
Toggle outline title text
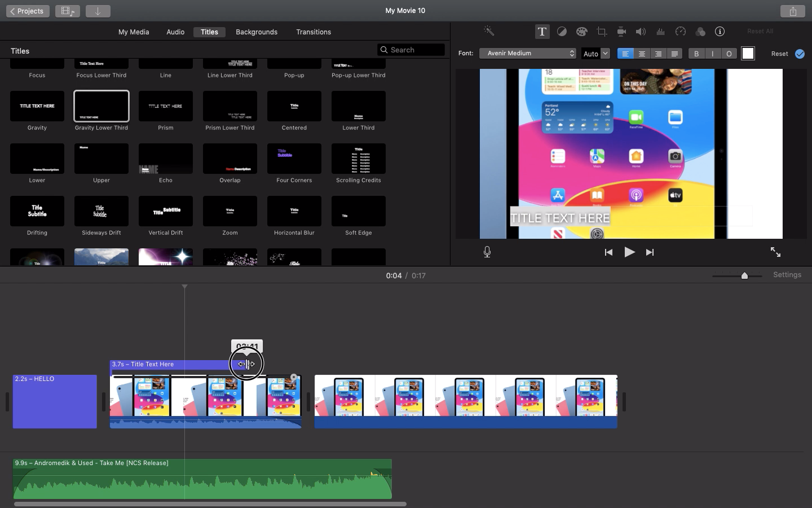[x=729, y=54]
